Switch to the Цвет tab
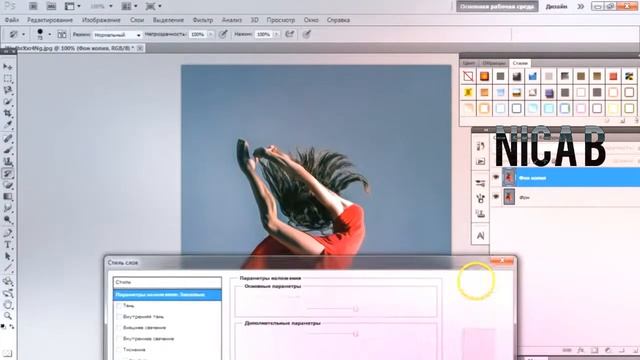640x360 pixels. click(469, 63)
